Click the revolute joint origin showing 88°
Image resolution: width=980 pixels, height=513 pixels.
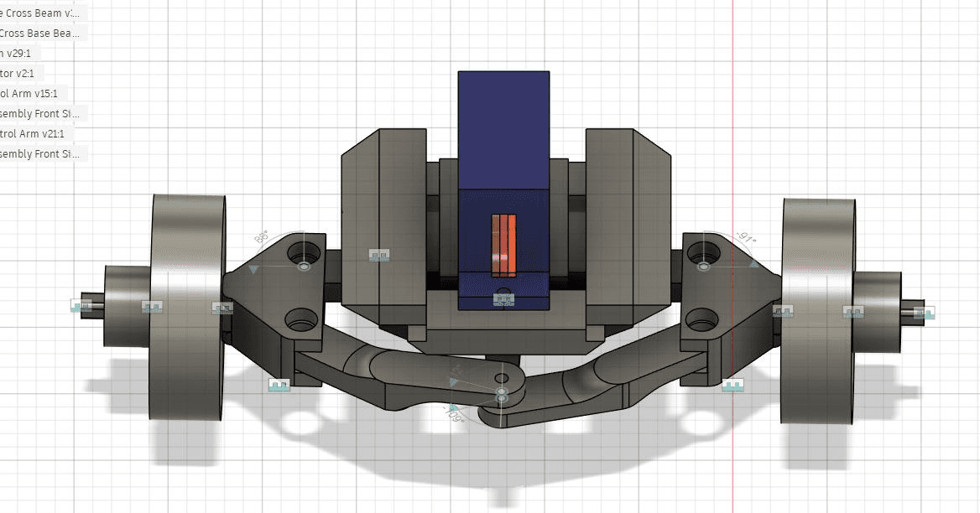pos(305,267)
